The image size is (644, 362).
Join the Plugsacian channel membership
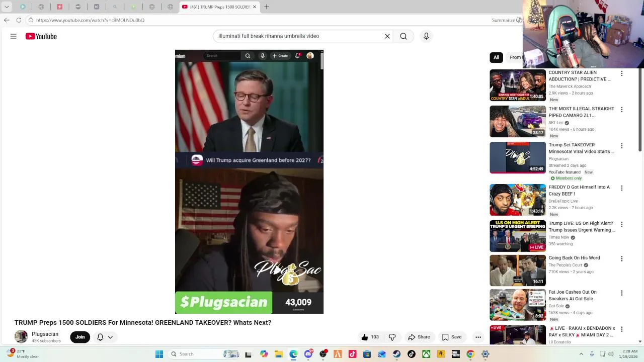coord(80,337)
